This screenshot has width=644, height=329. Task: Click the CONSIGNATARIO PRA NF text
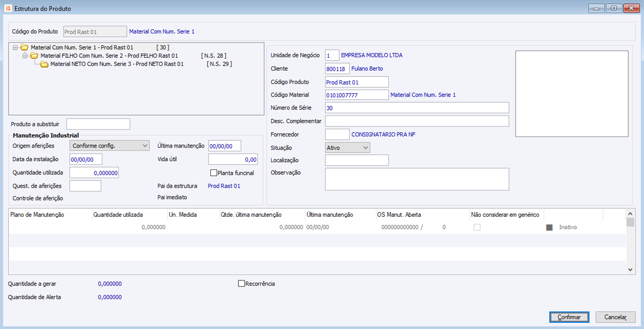click(x=384, y=135)
